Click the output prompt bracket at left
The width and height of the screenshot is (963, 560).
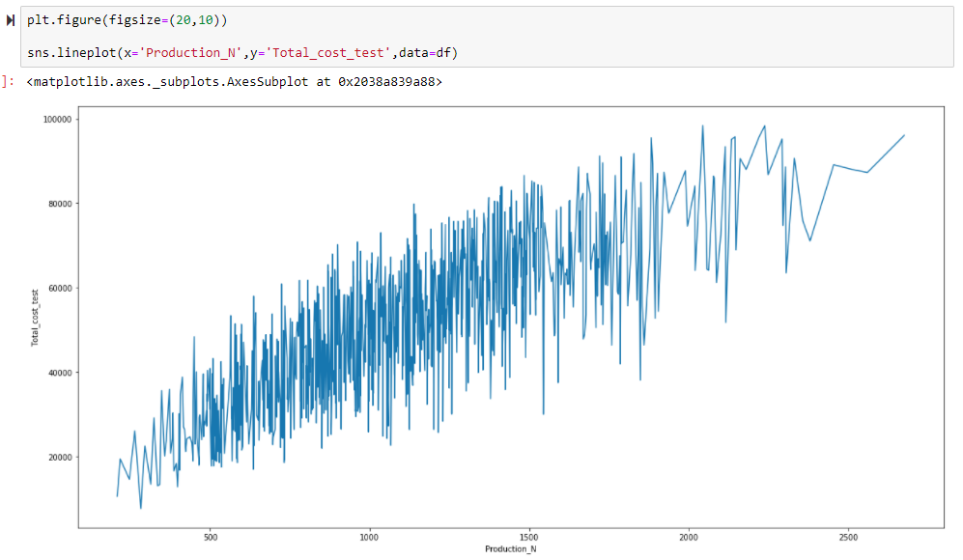point(7,83)
